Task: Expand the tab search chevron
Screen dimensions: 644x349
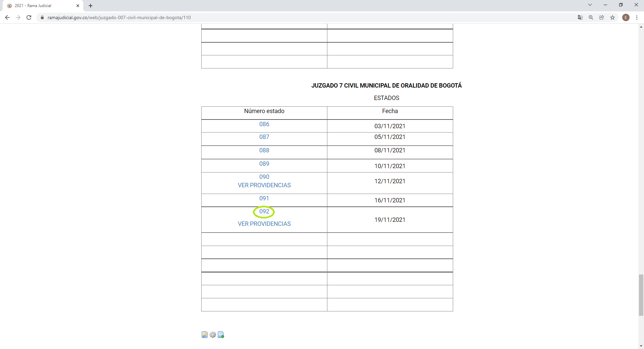Action: click(590, 5)
